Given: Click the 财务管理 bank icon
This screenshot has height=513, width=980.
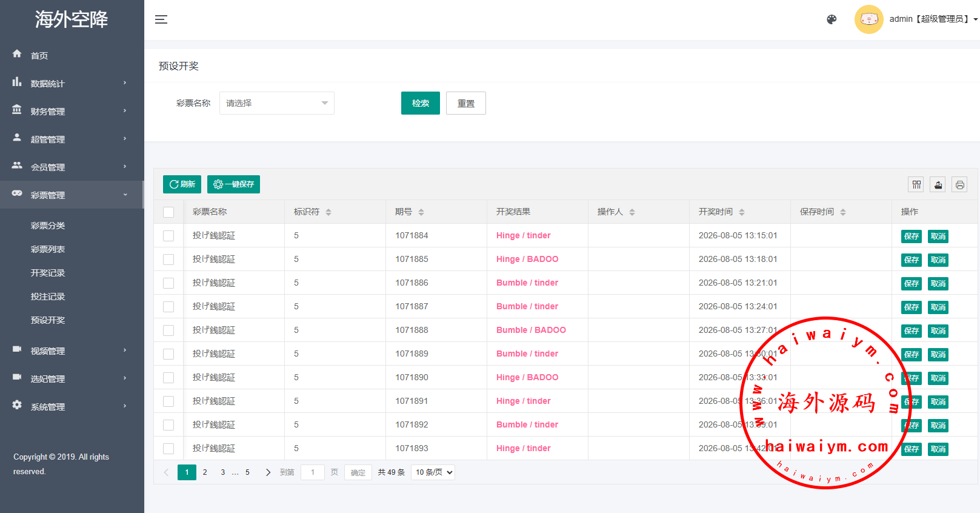Looking at the screenshot, I should [x=17, y=110].
